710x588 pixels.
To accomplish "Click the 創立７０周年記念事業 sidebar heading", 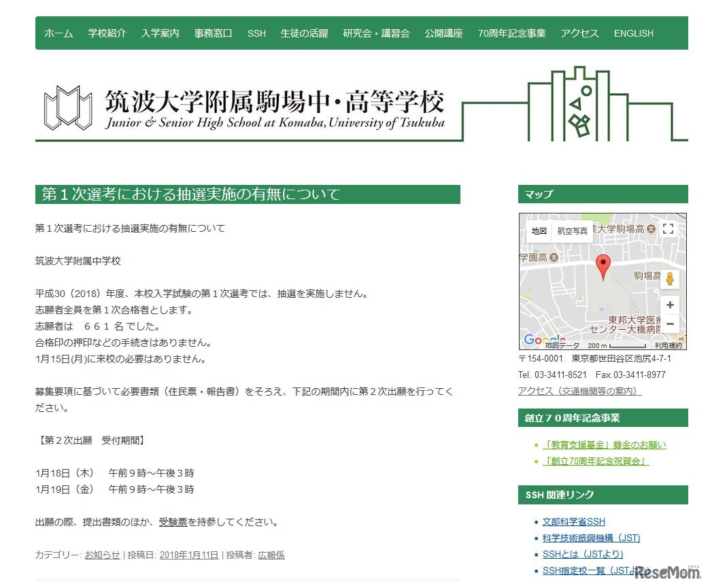I will coord(603,418).
